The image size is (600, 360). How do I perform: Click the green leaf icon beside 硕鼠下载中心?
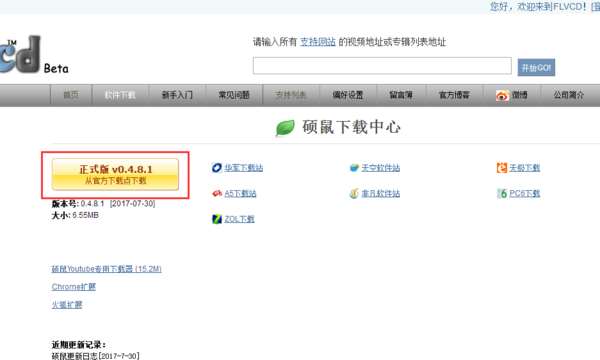(285, 127)
